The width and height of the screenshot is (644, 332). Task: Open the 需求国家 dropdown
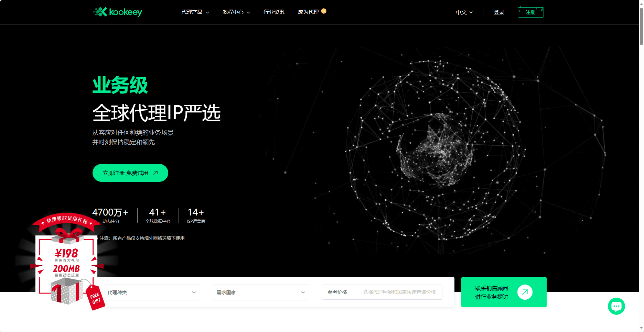tap(261, 292)
